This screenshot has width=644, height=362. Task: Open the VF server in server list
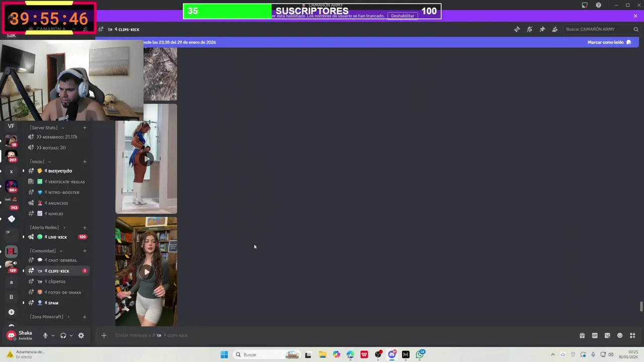coord(11,126)
